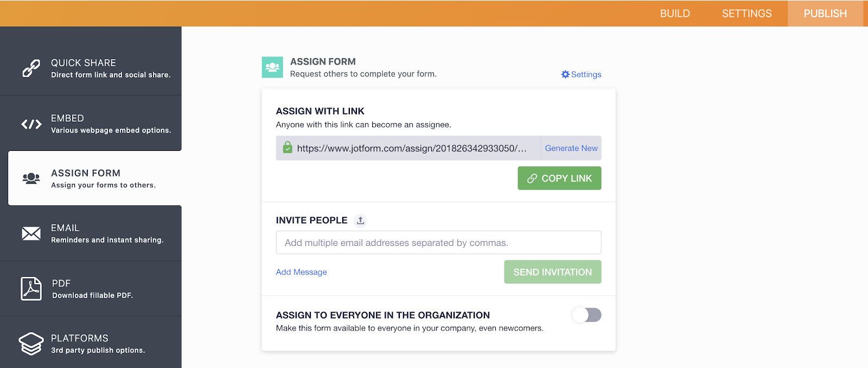Click the Quick Share chain link icon
Viewport: 868px width, 368px height.
[x=31, y=68]
